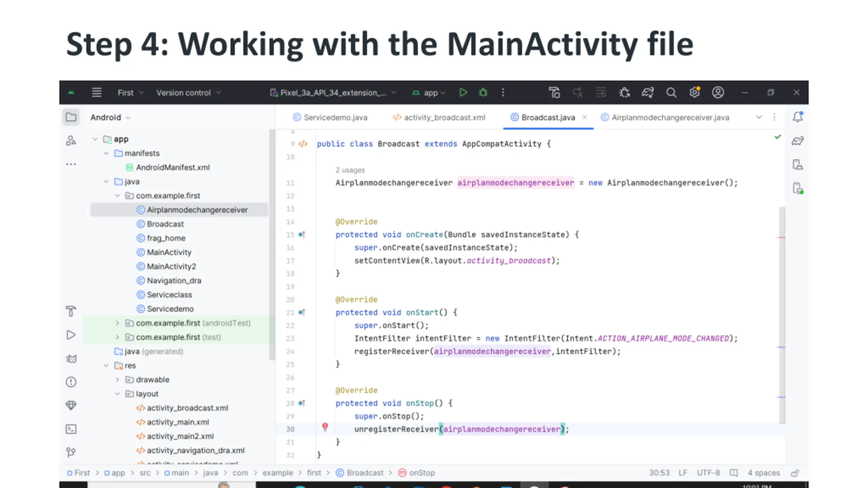
Task: Click the 4 spaces indent setting
Action: coord(764,472)
